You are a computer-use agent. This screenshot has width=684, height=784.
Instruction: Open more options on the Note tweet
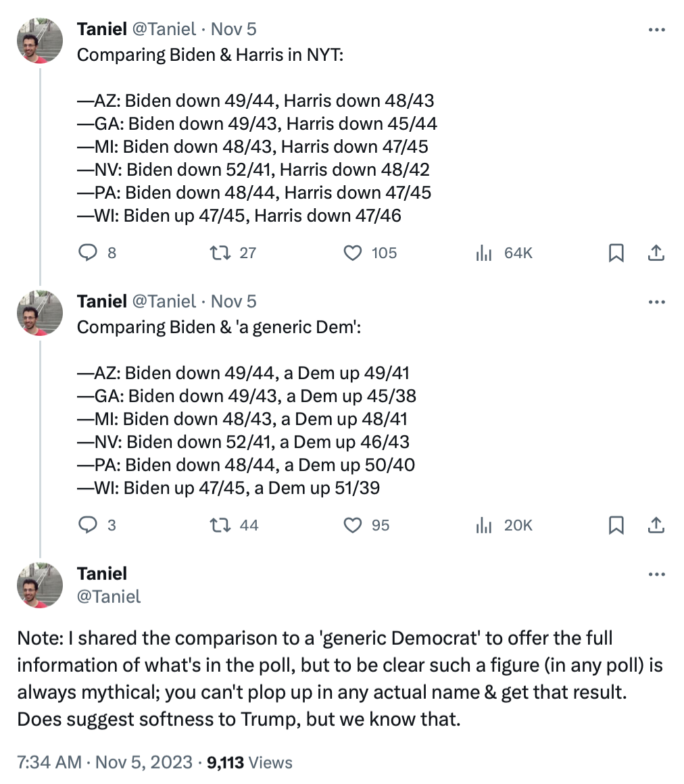point(657,574)
